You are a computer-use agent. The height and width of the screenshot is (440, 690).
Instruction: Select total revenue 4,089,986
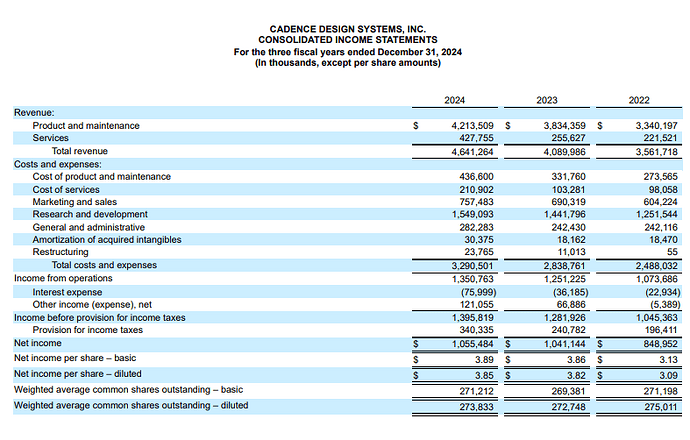tap(565, 152)
